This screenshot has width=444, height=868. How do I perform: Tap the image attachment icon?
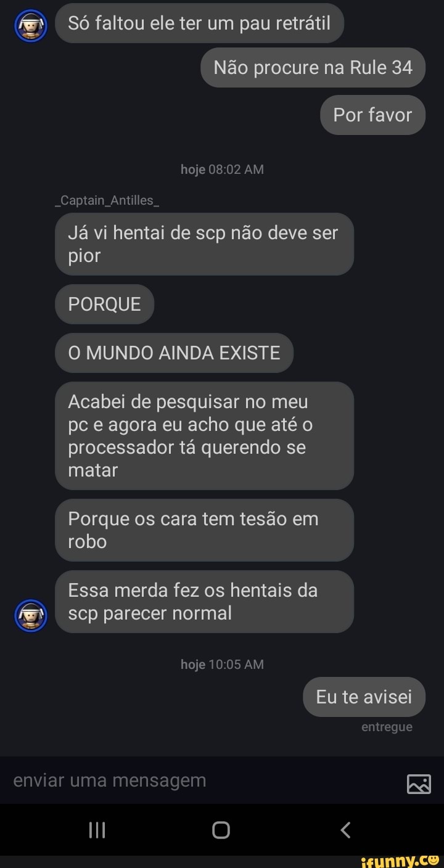pos(419,784)
